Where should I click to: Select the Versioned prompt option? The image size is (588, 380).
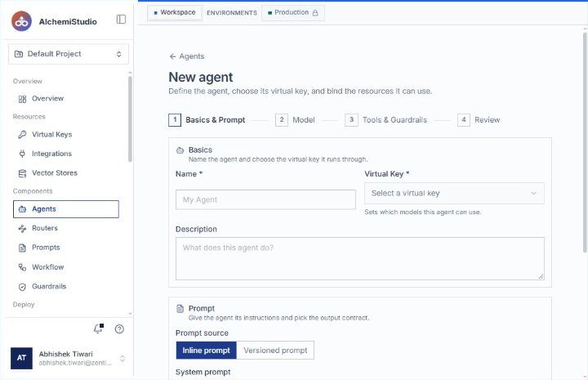pos(275,351)
